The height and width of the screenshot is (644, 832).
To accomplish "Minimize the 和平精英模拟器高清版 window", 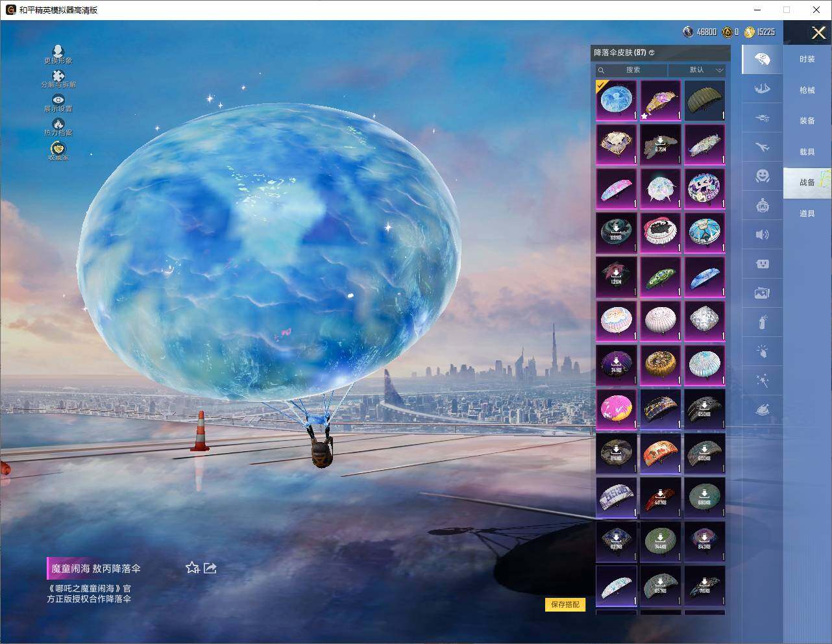I will 757,10.
